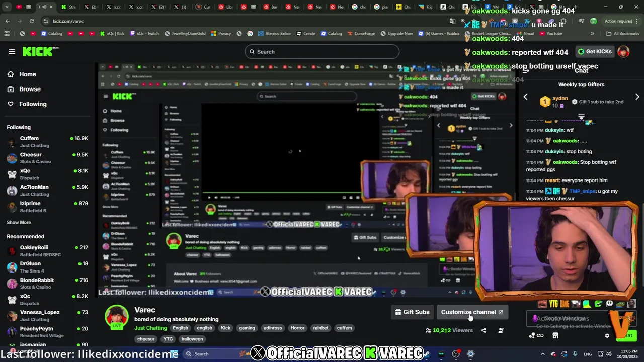644x362 pixels.
Task: Open chat settings gear icon
Action: (607, 336)
